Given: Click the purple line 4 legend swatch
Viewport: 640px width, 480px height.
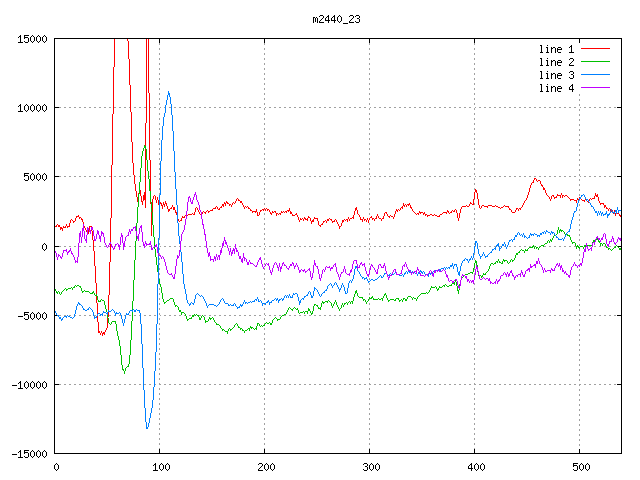Looking at the screenshot, I should [596, 88].
